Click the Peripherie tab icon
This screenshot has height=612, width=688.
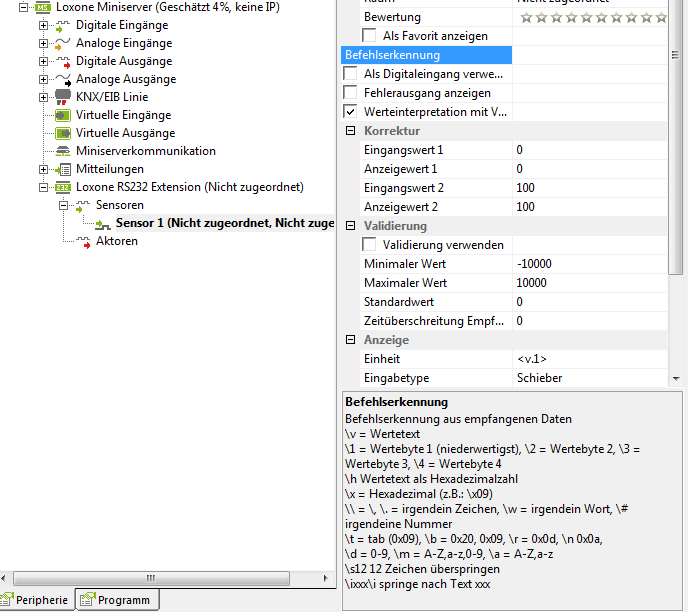(x=7, y=600)
